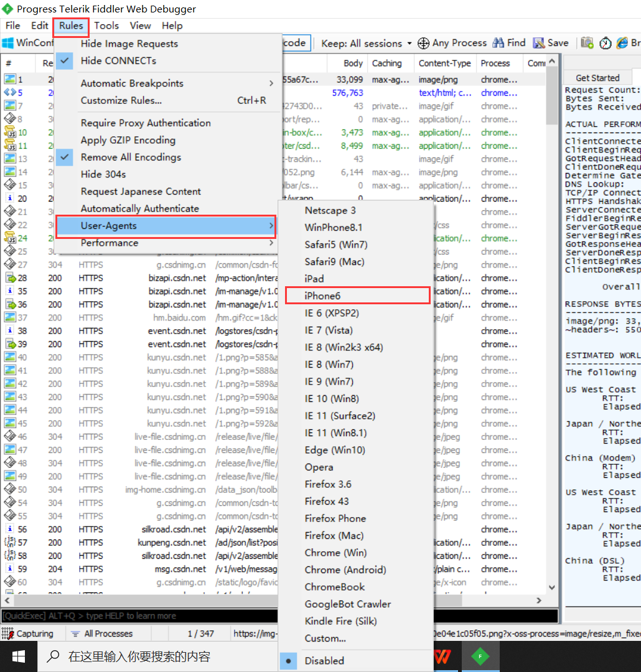Open the View menu
641x672 pixels.
pos(140,26)
